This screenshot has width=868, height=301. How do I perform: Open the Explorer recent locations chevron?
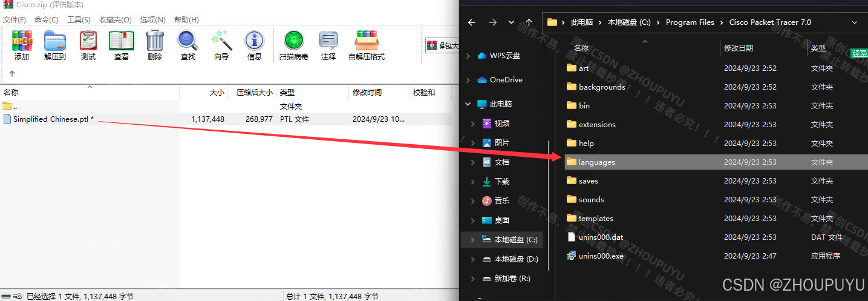click(512, 22)
